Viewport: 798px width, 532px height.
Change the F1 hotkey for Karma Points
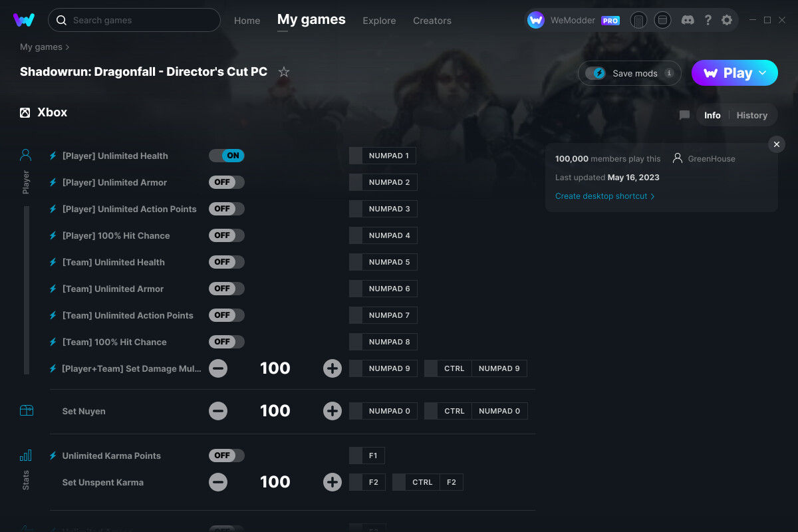[x=367, y=456]
